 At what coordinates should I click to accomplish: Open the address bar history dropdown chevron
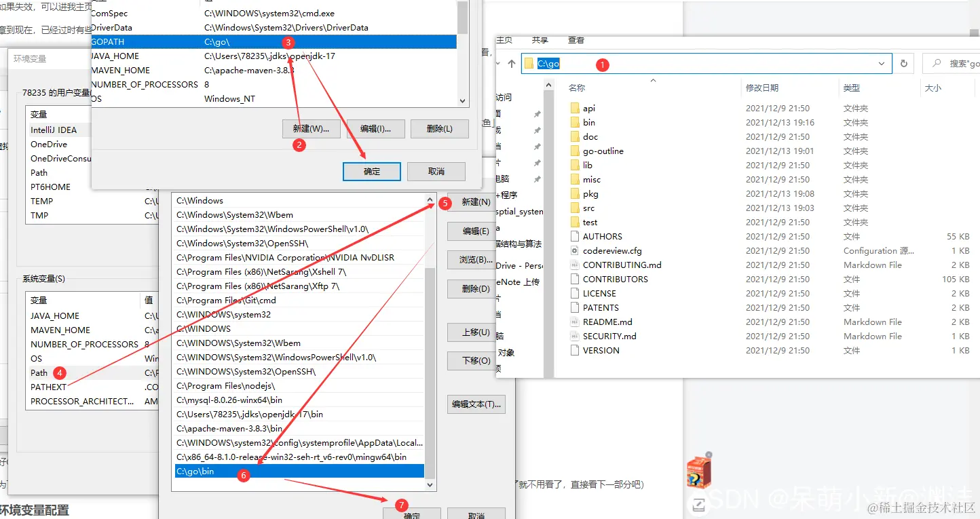click(x=882, y=64)
